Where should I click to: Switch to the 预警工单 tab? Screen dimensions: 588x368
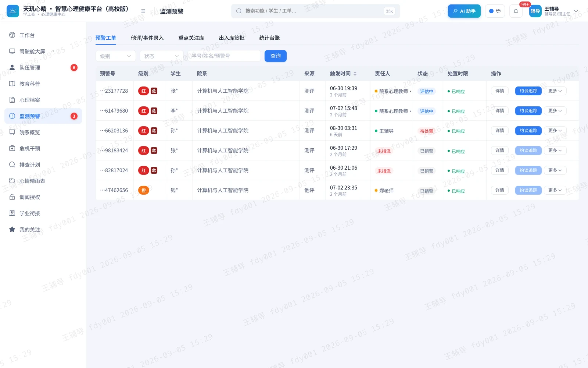click(106, 38)
